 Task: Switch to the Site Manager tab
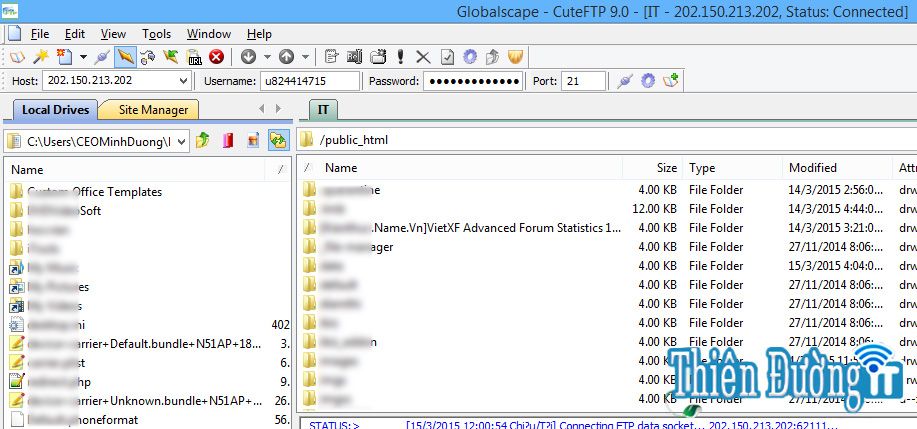151,110
